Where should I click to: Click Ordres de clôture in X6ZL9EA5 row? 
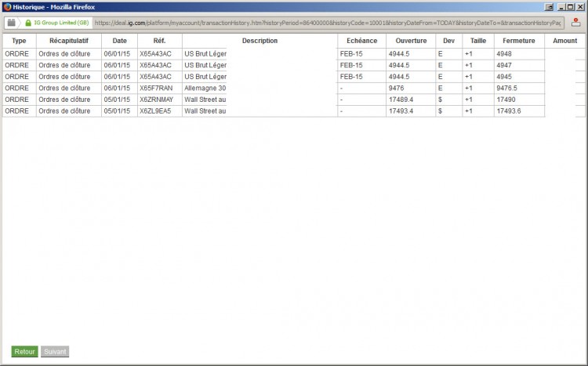point(69,111)
